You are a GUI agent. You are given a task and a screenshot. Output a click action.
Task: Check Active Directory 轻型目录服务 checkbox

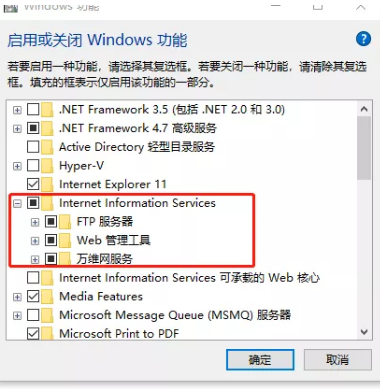coord(33,147)
